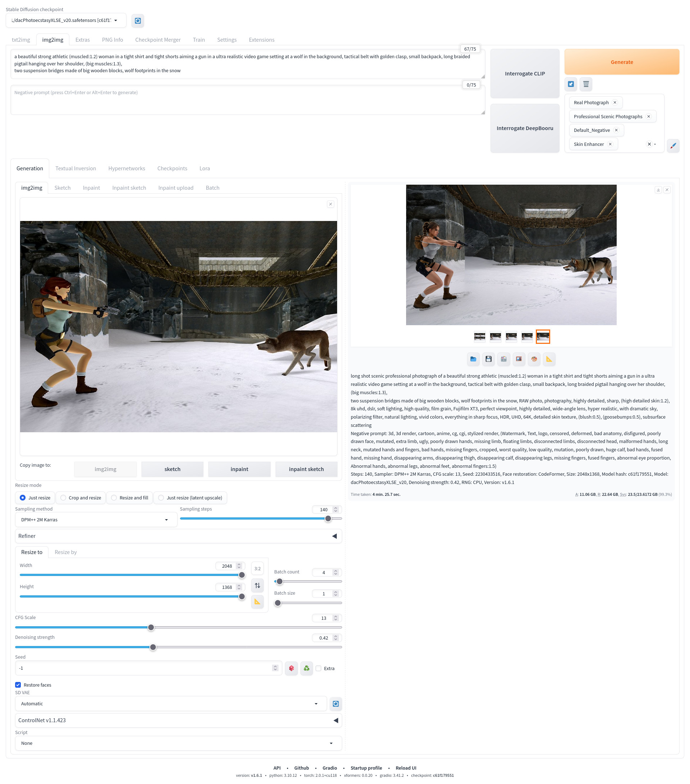Select Just resize (latent upscale) mode

tap(190, 498)
